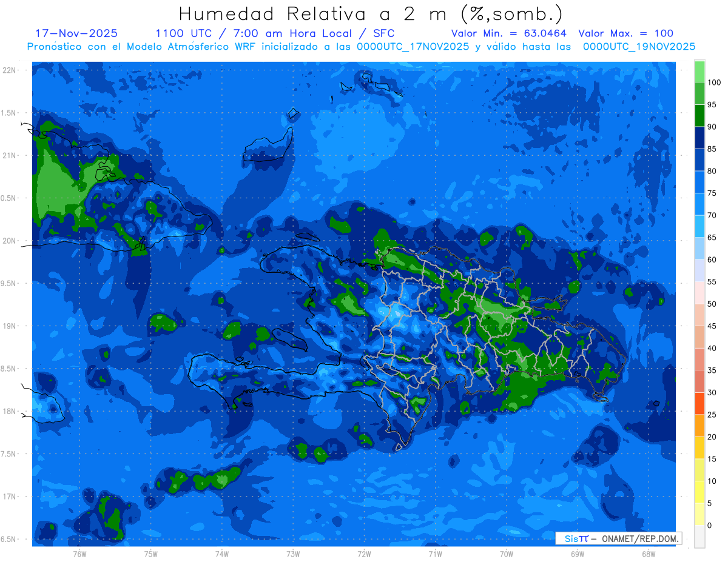The image size is (728, 562).
Task: Click the yellow legend swatch between 10 and 15
Action: pos(699,470)
